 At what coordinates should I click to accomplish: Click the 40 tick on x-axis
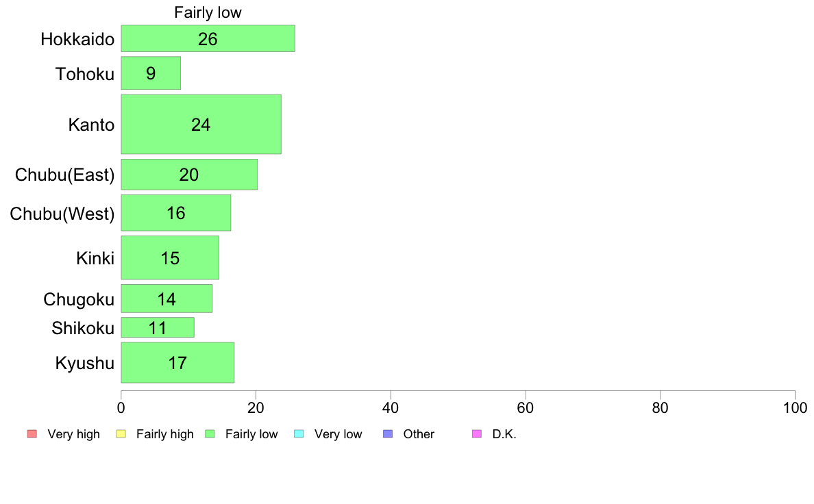pos(391,408)
